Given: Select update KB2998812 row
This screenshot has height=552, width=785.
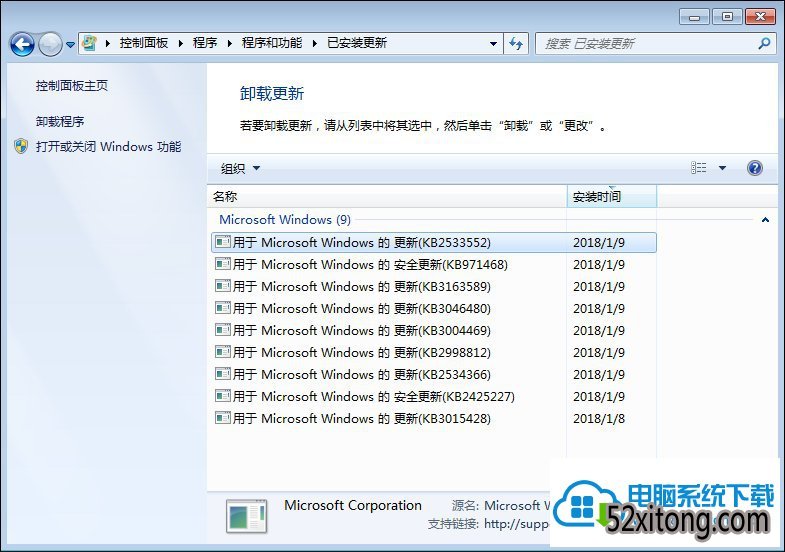Looking at the screenshot, I should (x=434, y=353).
